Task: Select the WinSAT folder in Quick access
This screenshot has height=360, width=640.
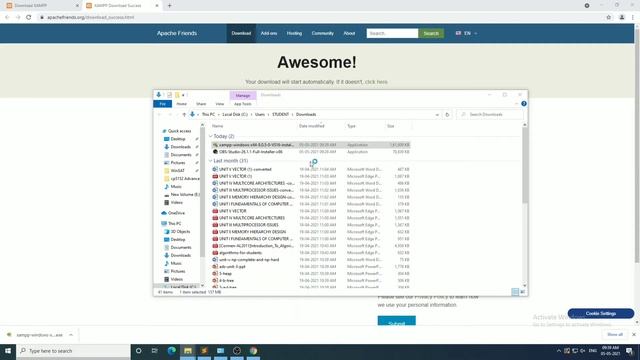Action: tap(178, 171)
